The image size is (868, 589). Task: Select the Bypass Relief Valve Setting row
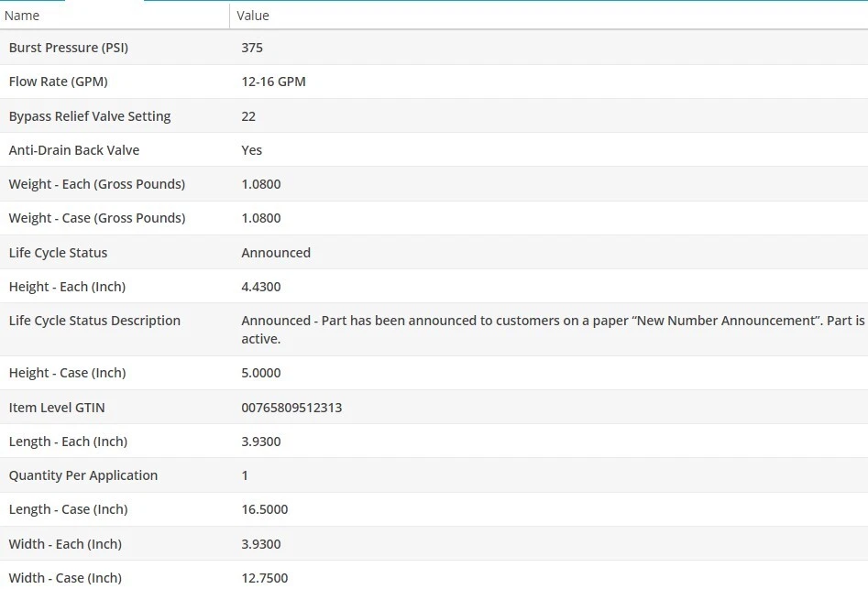pos(434,116)
